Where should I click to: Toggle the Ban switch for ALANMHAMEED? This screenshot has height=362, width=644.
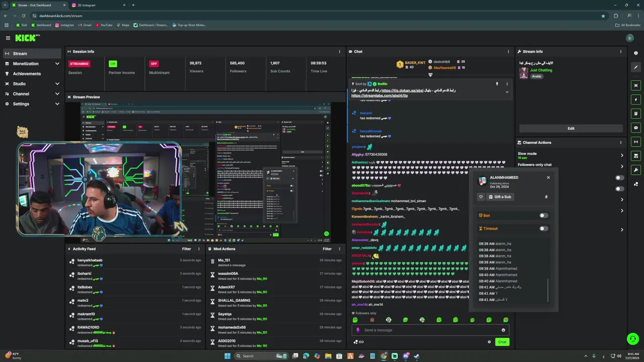click(543, 216)
